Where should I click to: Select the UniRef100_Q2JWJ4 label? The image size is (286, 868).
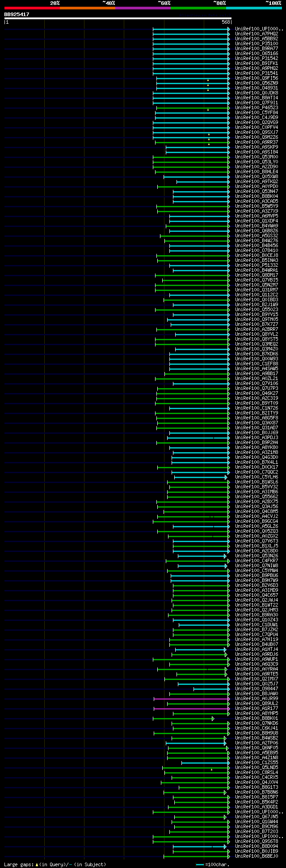[257, 600]
